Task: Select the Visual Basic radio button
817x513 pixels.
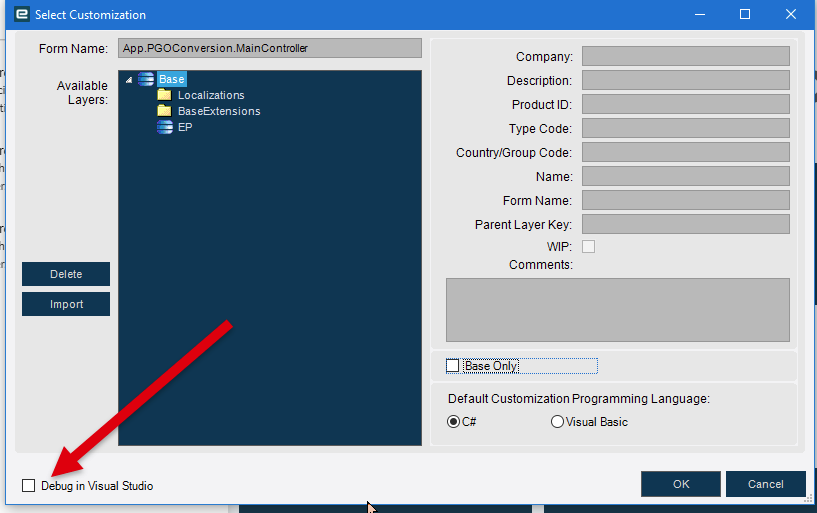Action: [x=557, y=421]
